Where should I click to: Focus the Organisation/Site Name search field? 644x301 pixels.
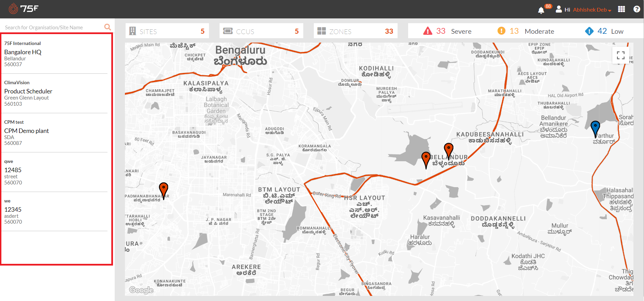tap(53, 28)
